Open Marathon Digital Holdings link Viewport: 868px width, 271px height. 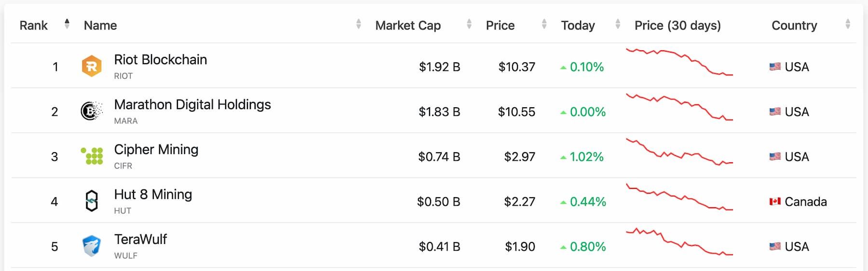192,104
